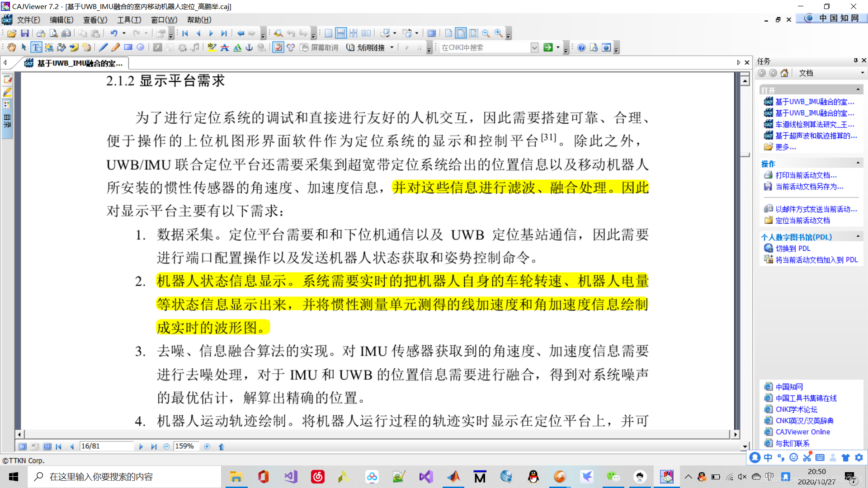
Task: Choose the rectangle annotation tool
Action: [x=128, y=47]
